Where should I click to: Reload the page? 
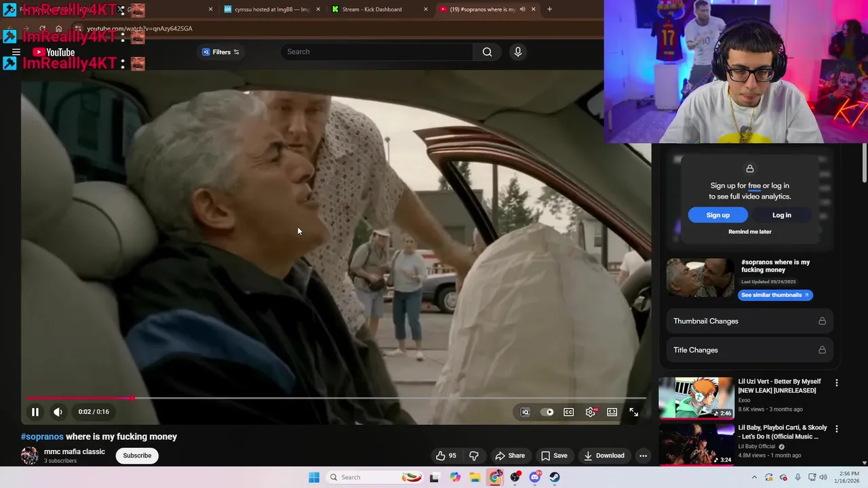click(42, 28)
